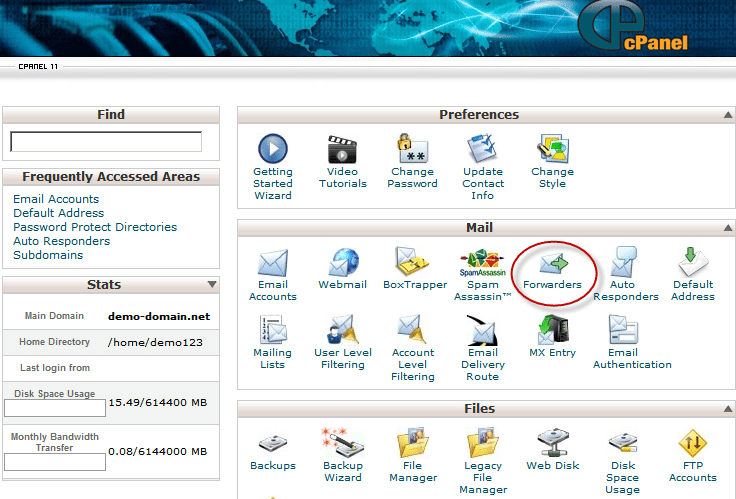Open the Getting Started Wizard icon
The width and height of the screenshot is (736, 499).
click(x=273, y=148)
